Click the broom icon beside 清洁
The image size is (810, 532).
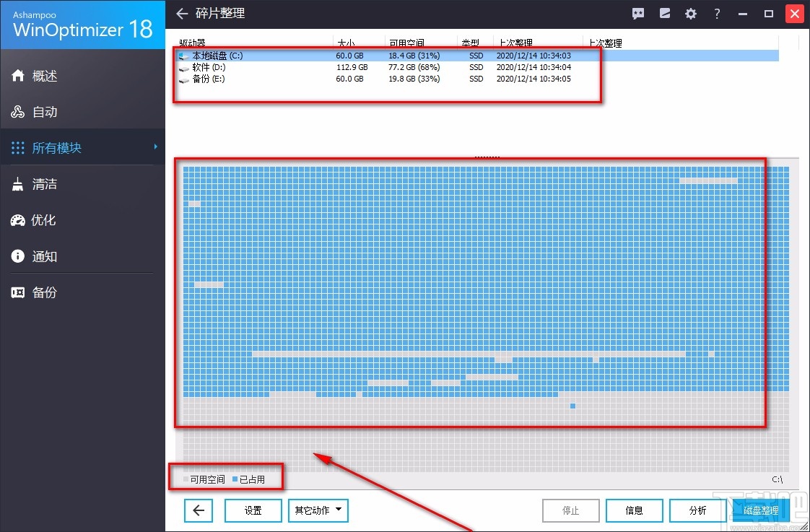tap(17, 184)
